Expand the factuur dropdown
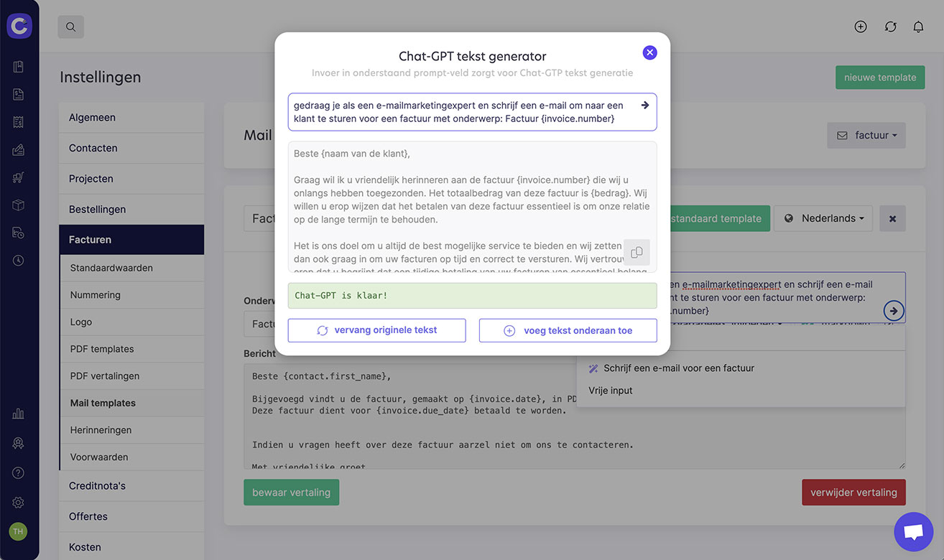 (866, 135)
